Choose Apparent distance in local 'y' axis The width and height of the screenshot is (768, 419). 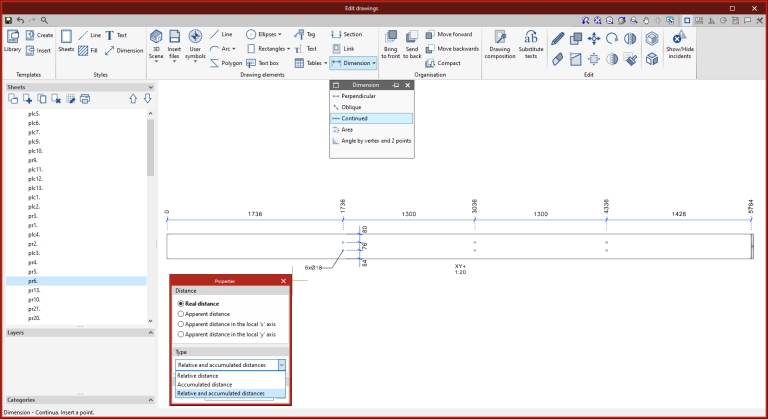(x=227, y=335)
